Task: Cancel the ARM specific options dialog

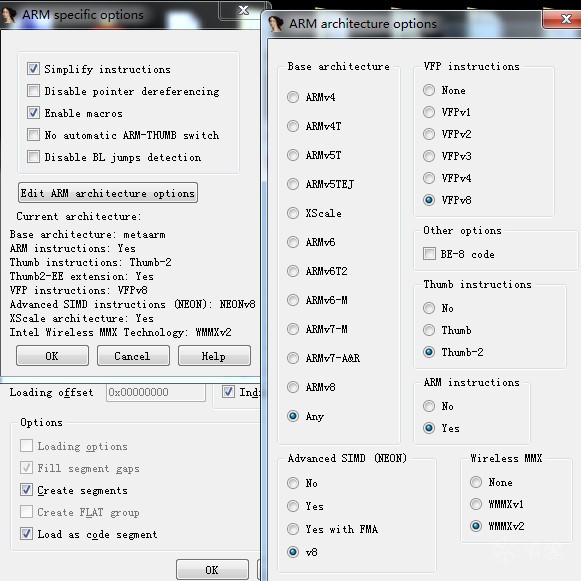Action: point(133,356)
